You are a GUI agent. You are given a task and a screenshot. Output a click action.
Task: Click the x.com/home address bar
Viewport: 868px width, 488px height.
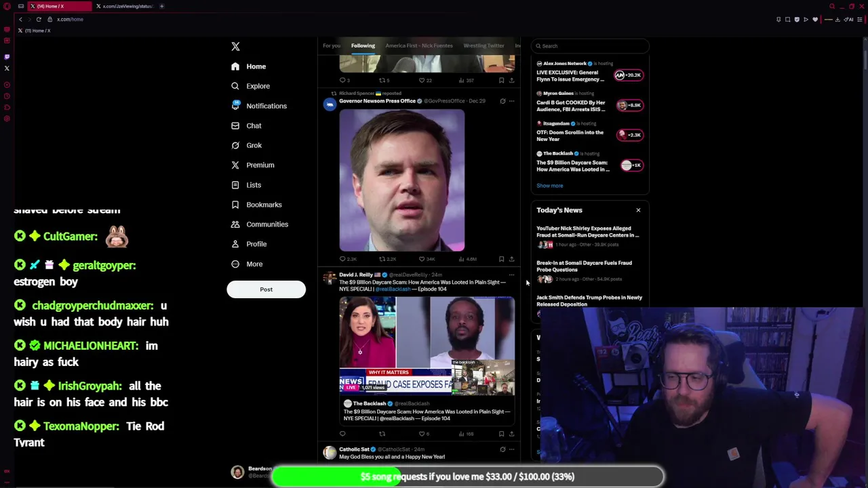[x=70, y=19]
